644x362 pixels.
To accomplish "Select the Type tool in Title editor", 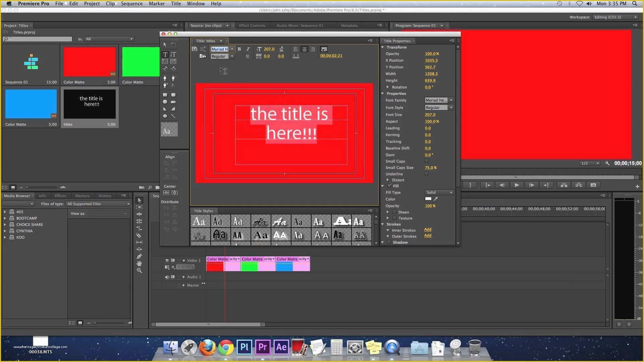I will tap(165, 54).
